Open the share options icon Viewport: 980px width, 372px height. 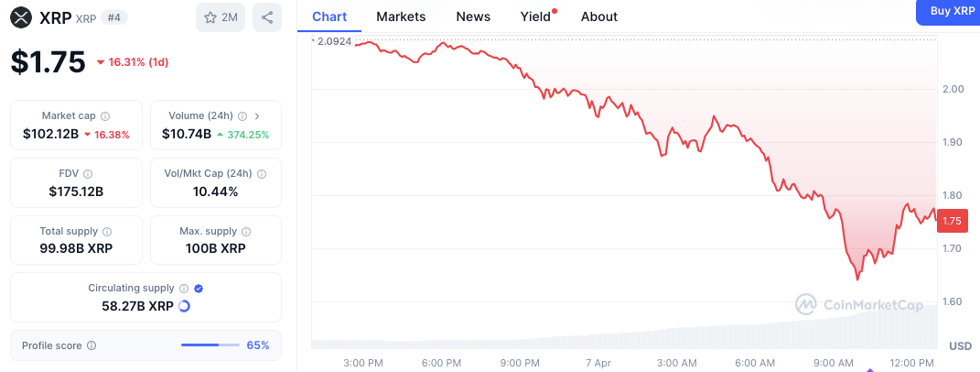267,17
